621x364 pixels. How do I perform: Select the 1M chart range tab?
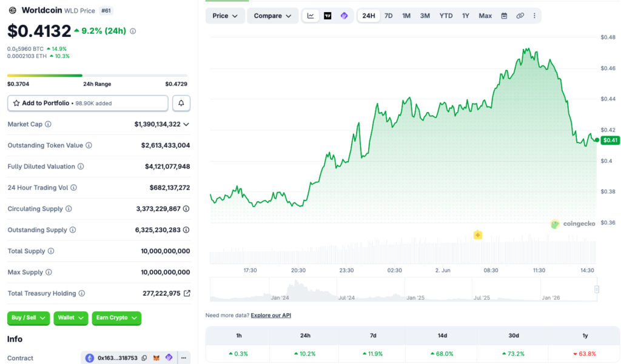click(x=406, y=16)
